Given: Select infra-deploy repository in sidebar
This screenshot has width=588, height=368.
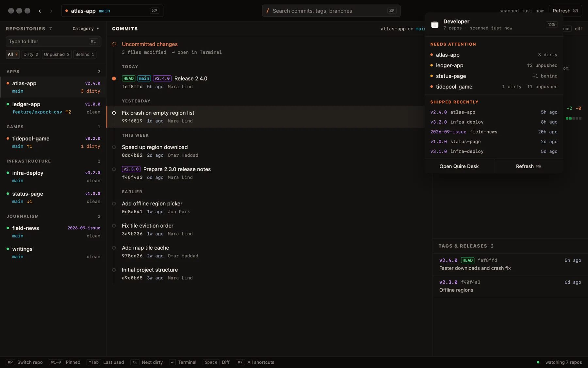Looking at the screenshot, I should tap(53, 177).
